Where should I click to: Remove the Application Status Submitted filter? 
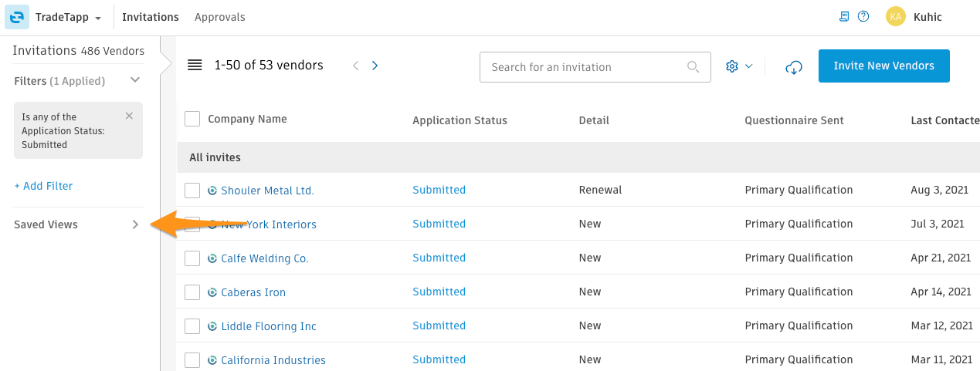[x=129, y=116]
